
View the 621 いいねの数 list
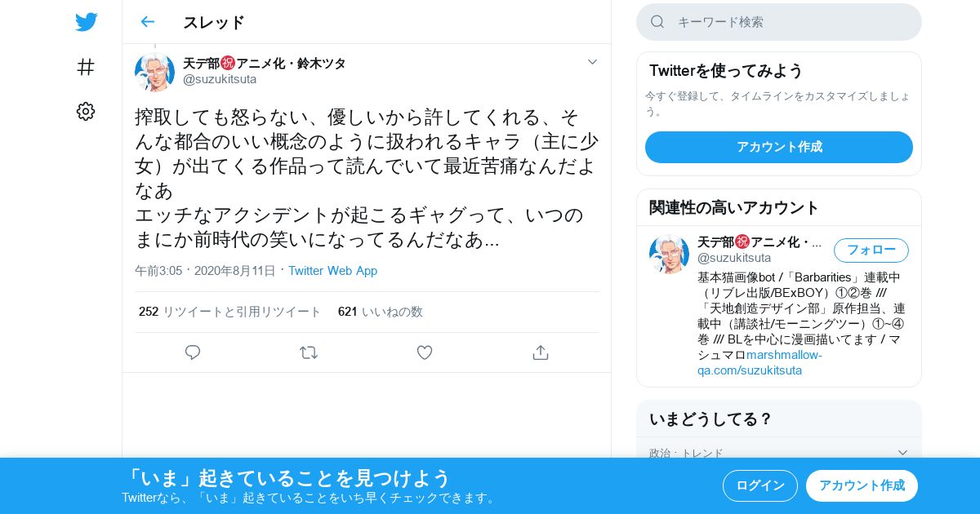[381, 312]
